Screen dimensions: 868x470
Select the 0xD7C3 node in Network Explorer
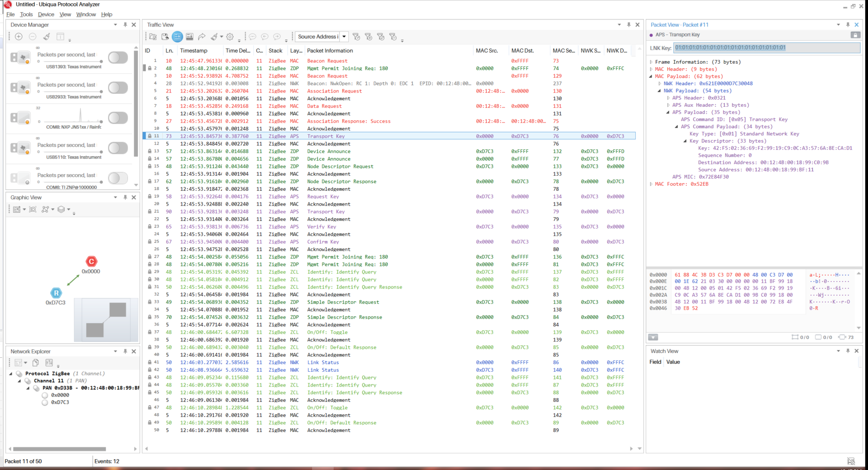tap(60, 402)
